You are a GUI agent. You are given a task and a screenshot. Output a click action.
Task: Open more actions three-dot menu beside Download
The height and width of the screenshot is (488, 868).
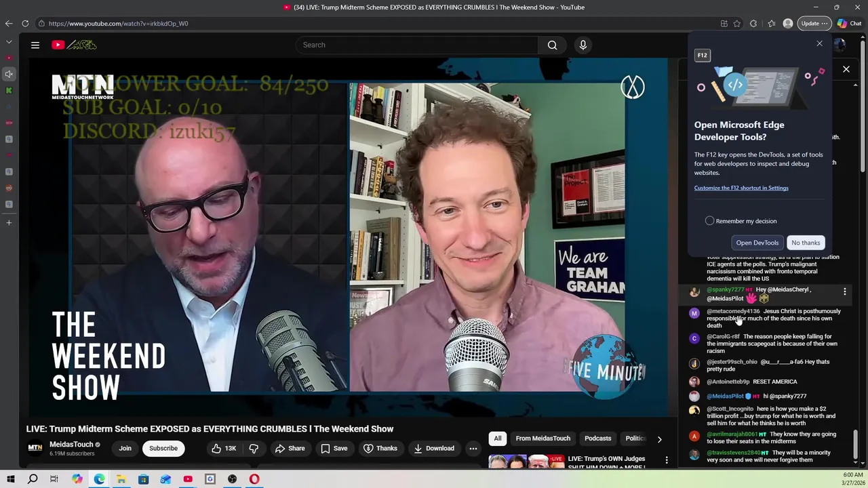pos(473,448)
